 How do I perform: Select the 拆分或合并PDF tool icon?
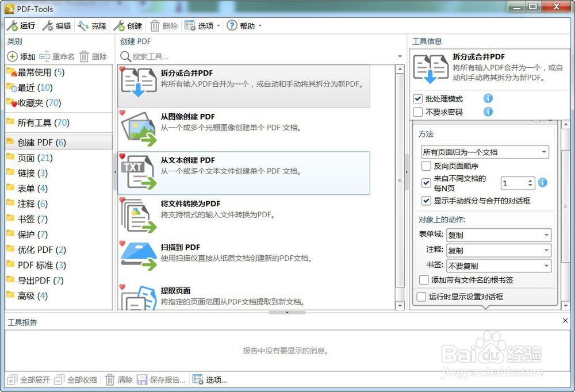pos(138,82)
